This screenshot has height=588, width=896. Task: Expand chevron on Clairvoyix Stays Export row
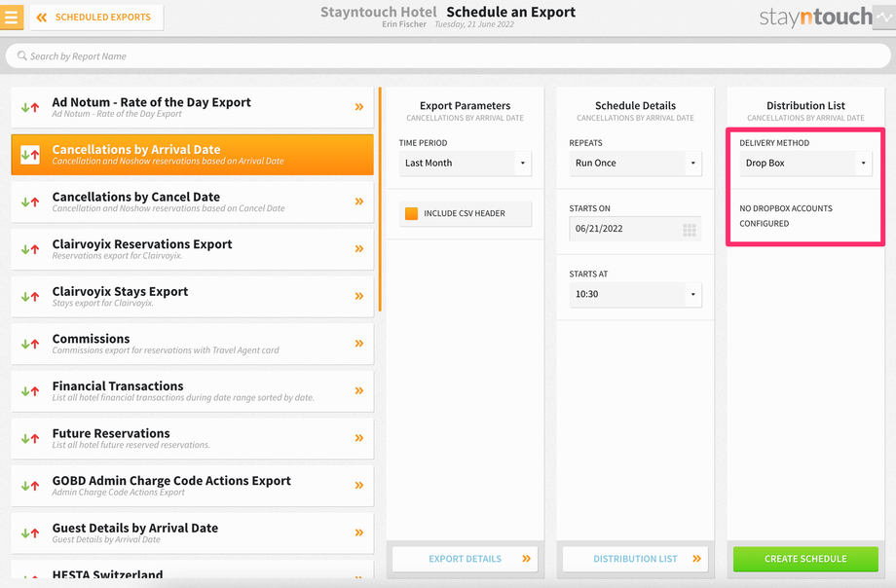(x=358, y=297)
